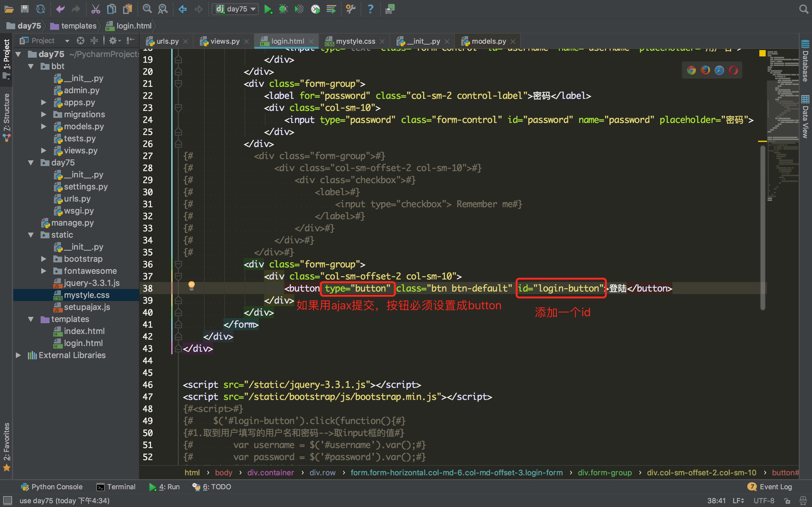Click the Cut scissors icon
This screenshot has height=507, width=812.
pos(95,9)
